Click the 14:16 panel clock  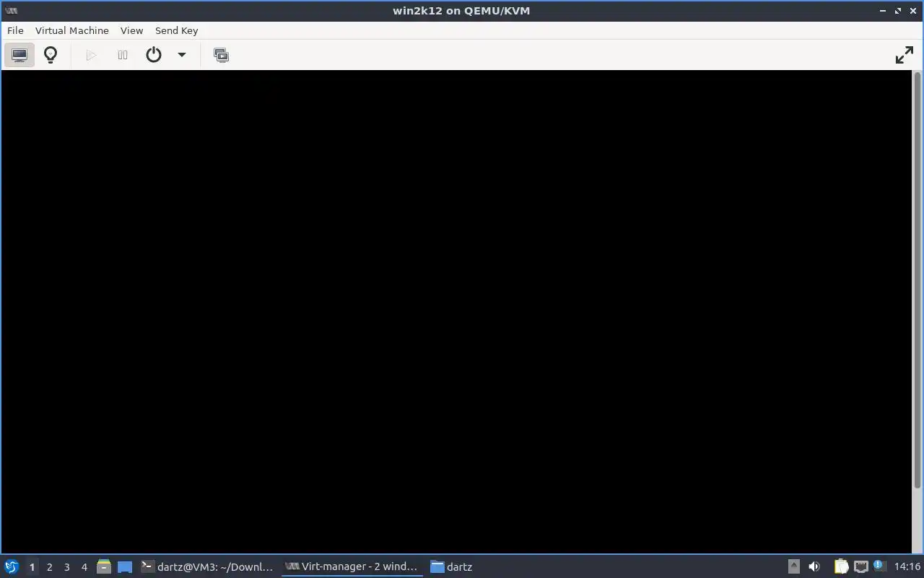[907, 566]
